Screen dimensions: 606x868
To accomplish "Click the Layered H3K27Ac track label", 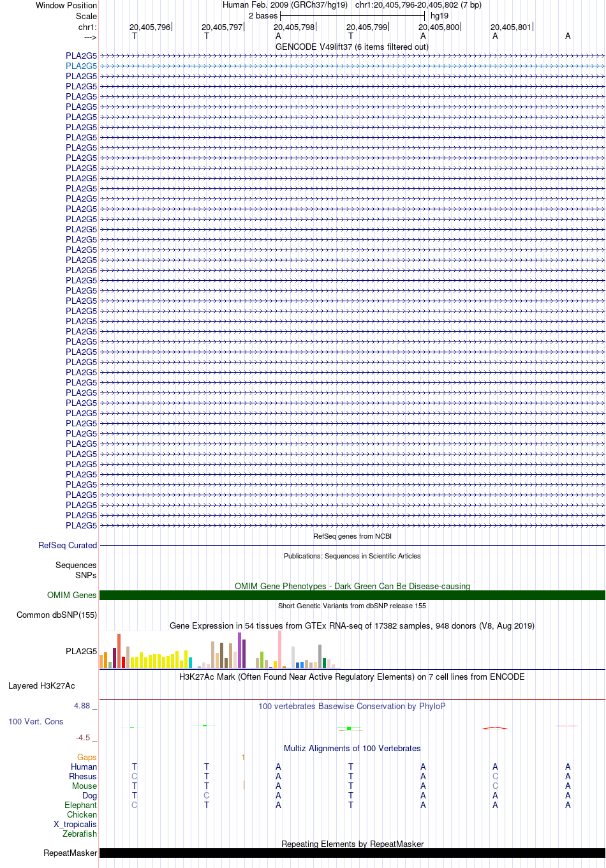I will click(x=41, y=686).
